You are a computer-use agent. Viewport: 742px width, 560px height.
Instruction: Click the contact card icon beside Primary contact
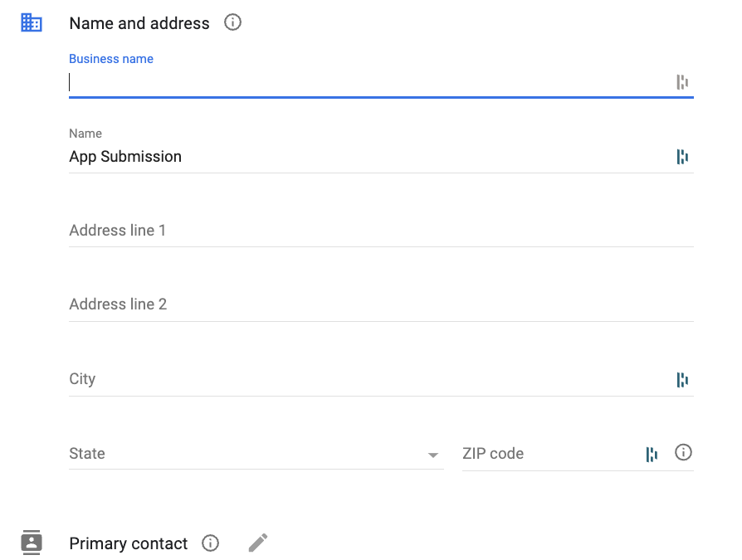click(32, 543)
